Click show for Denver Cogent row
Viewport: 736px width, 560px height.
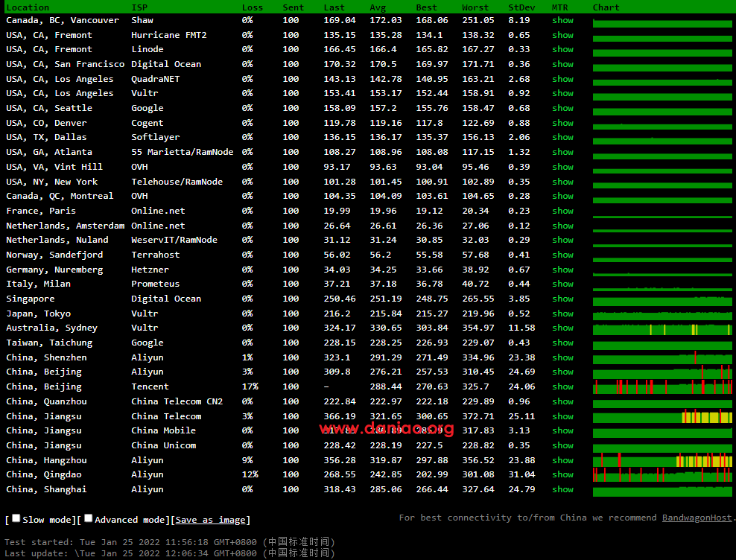[x=562, y=123]
